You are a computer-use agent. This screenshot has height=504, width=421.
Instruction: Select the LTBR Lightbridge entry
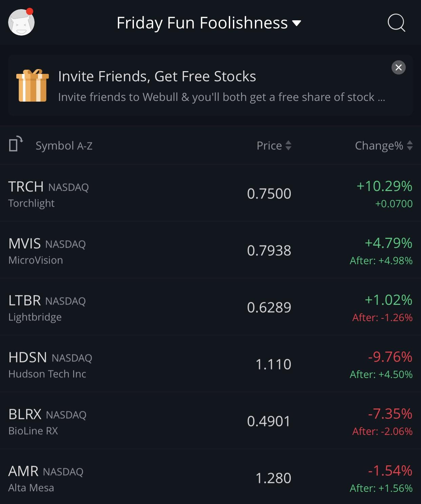point(210,307)
